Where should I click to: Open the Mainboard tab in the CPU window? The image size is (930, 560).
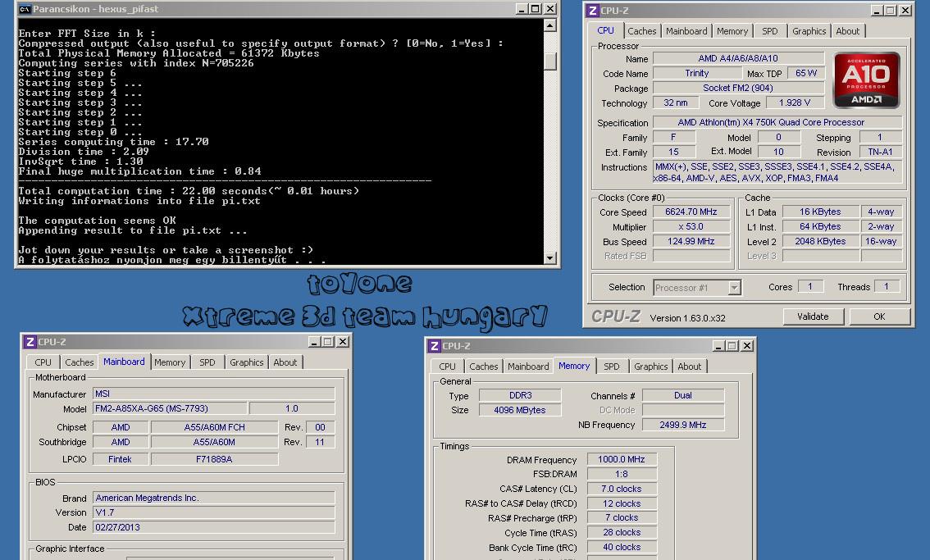point(686,31)
